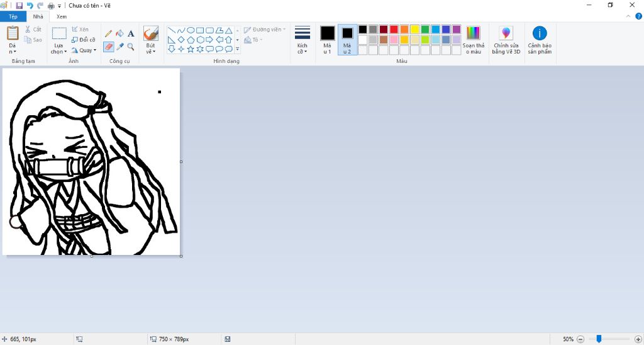Choose the Rectangle shape
Screen dimensions: 644x345
(200, 30)
